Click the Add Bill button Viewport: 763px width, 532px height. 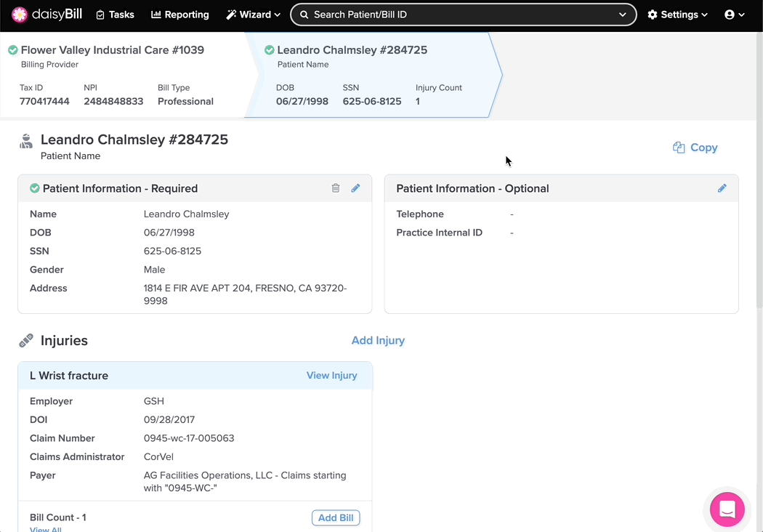coord(336,517)
